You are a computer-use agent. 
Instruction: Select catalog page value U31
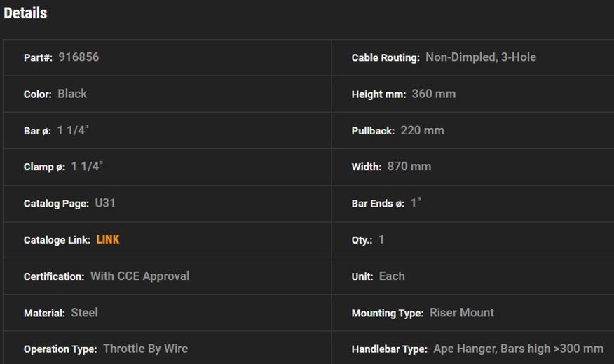click(x=105, y=203)
